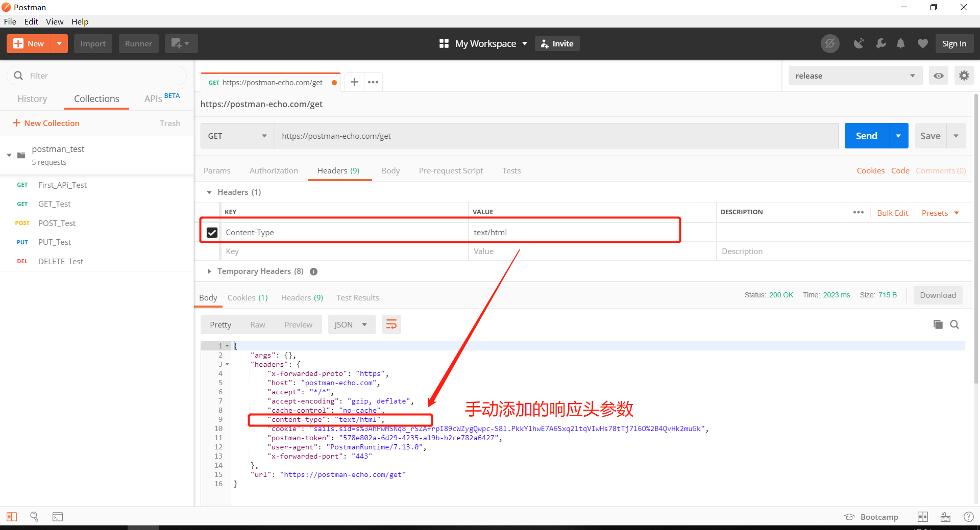Viewport: 980px width, 530px height.
Task: Click the empty Key input cell
Action: 345,251
